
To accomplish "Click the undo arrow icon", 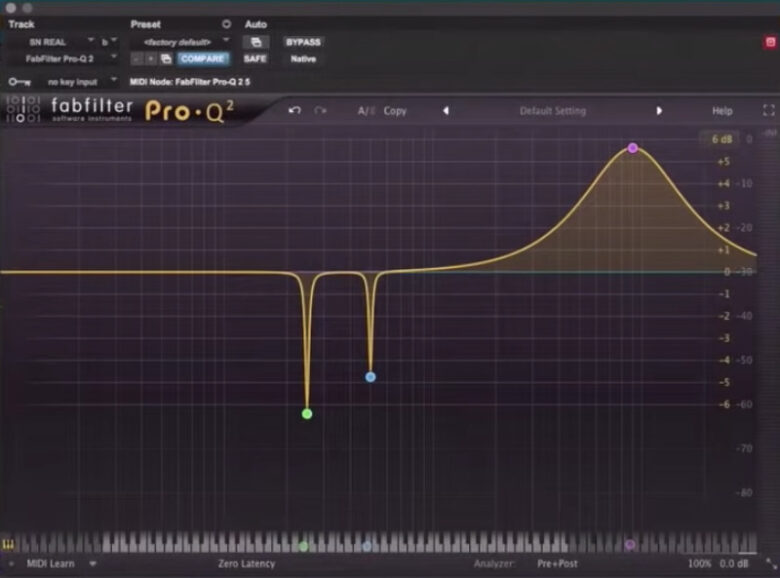I will tap(294, 110).
